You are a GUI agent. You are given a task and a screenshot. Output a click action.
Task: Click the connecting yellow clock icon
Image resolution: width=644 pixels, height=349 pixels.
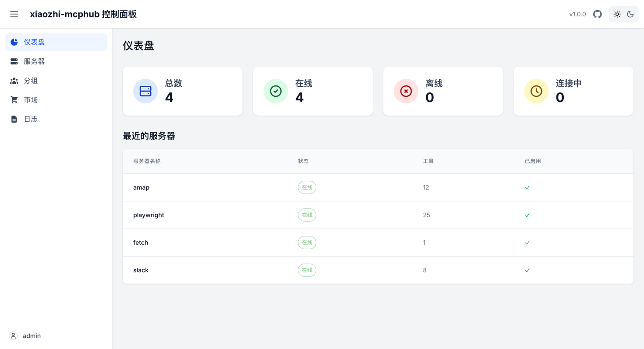coord(536,91)
